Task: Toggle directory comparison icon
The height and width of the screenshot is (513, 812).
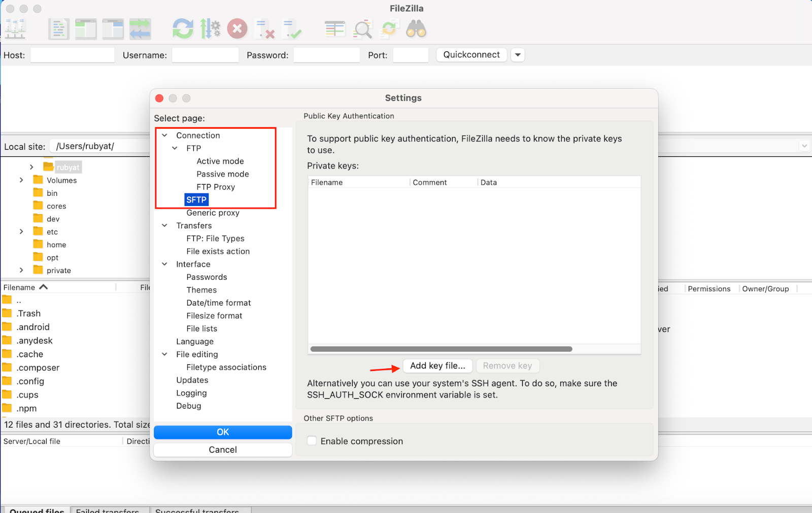Action: coord(362,29)
